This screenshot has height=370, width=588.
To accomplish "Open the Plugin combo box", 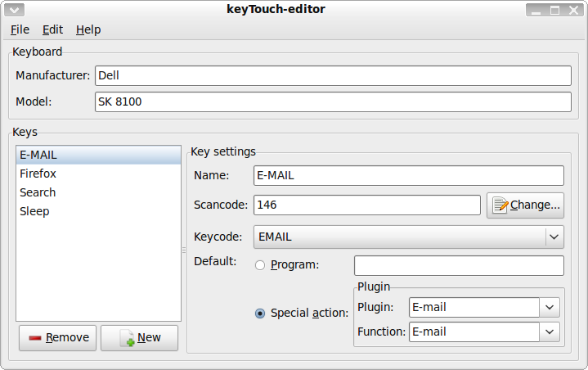I will tap(549, 308).
